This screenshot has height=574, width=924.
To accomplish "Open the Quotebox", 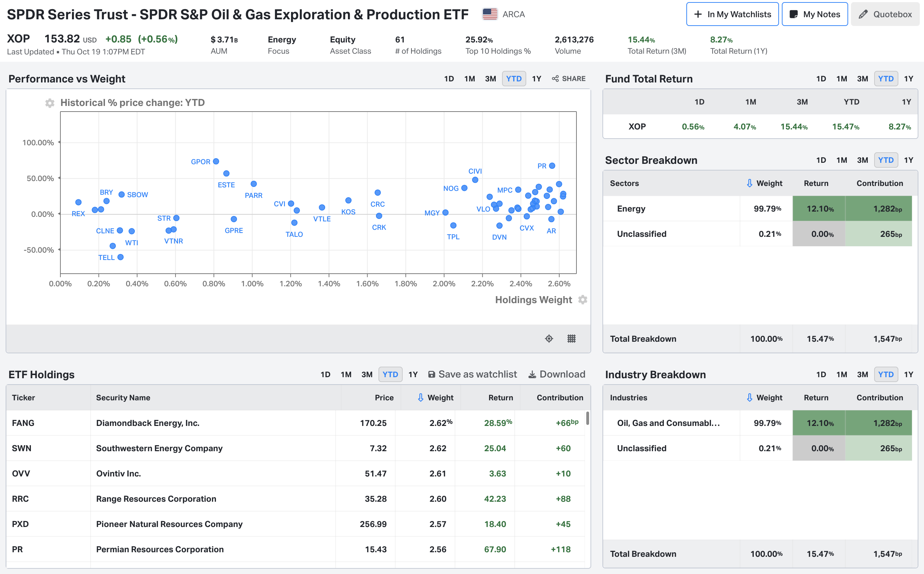I will [885, 14].
